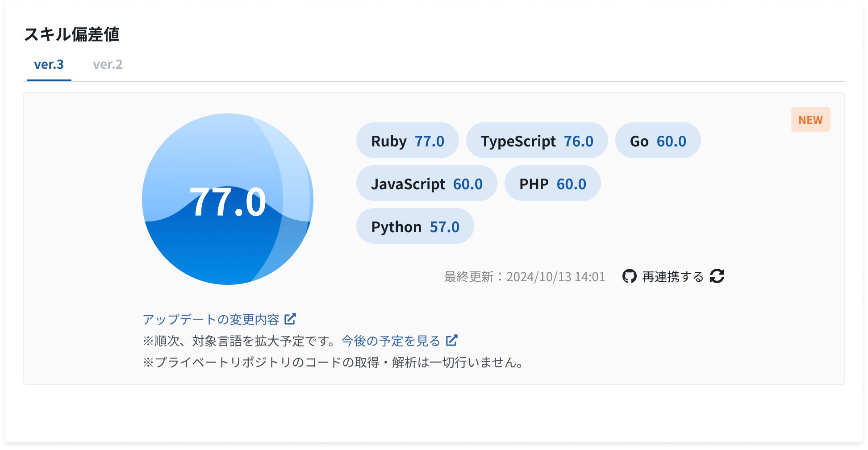Switch to the ver.3 tab
Screen dimensions: 868x450
tap(49, 65)
